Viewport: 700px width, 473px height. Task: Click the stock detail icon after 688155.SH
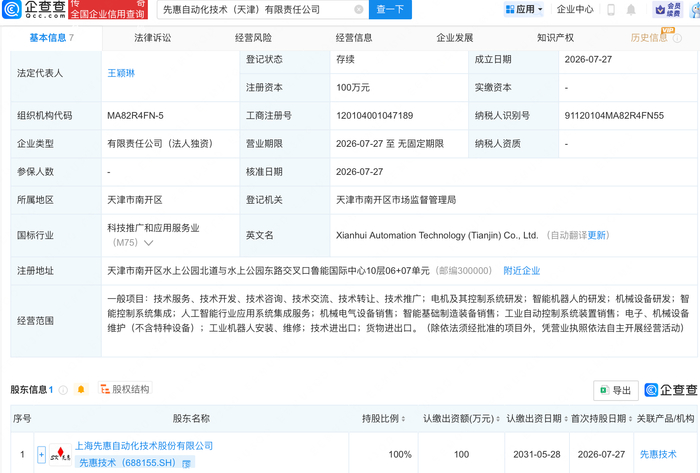pos(186,464)
